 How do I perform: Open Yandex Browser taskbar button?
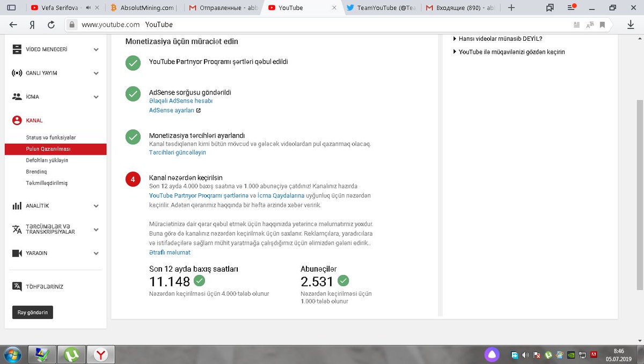click(x=101, y=355)
